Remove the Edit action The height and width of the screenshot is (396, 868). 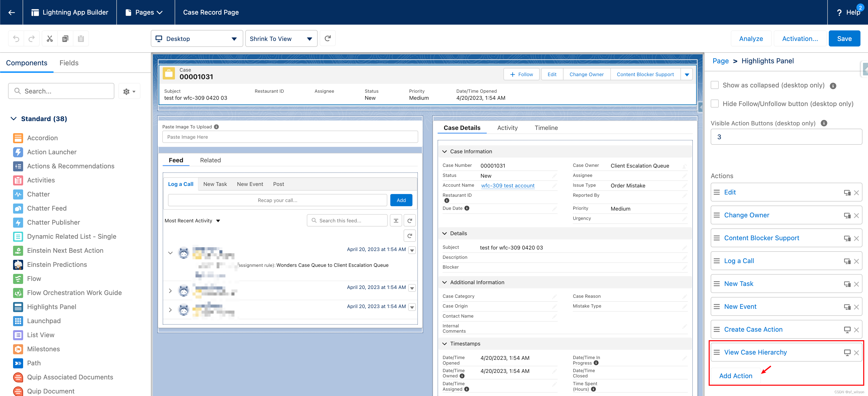tap(856, 193)
